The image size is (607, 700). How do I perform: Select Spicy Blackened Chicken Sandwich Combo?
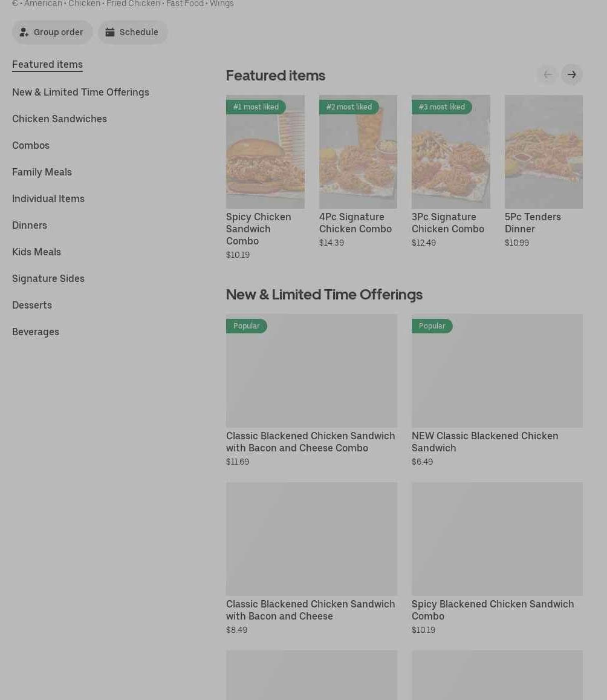(x=496, y=539)
